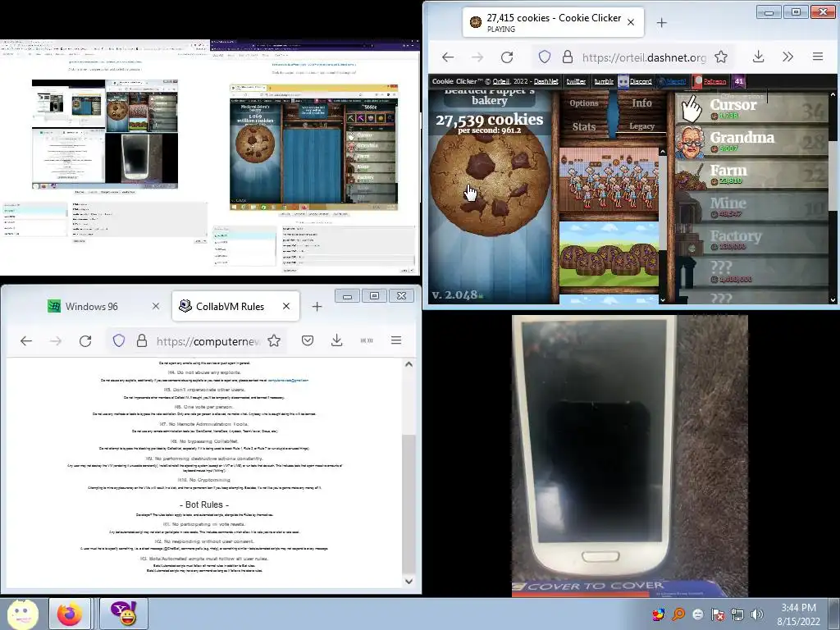This screenshot has height=630, width=840.
Task: Click the taskbar clock showing 3:44 PM
Action: coord(798,614)
